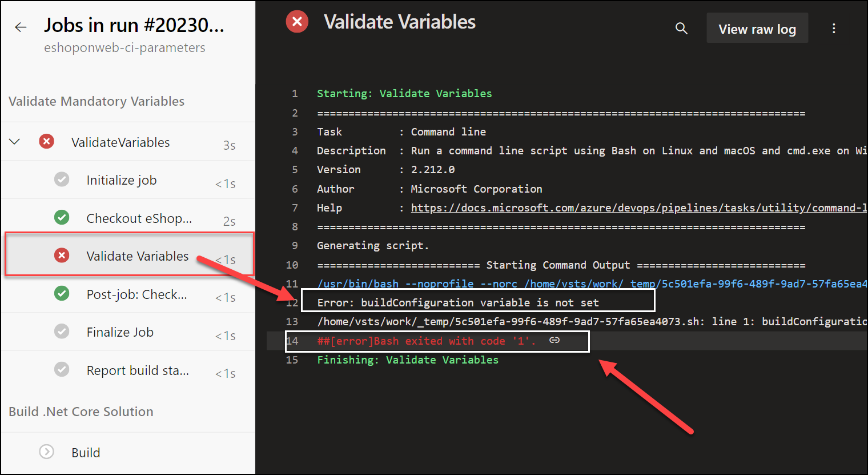
Task: Click ##[error]Bash exited with code '1' line
Action: [427, 341]
